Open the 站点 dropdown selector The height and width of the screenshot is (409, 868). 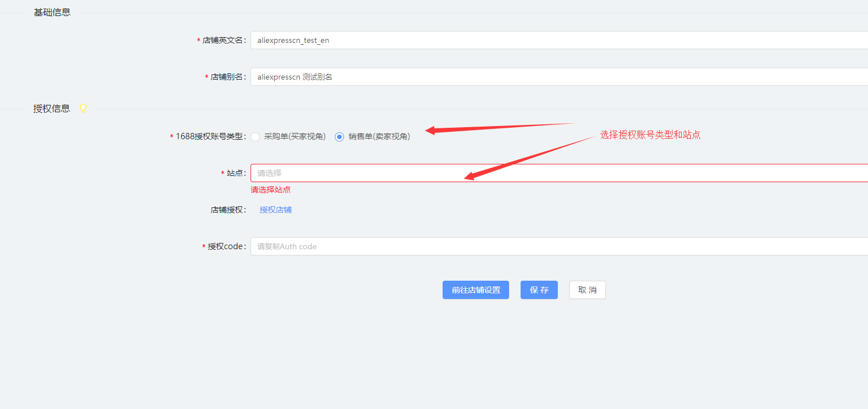point(559,173)
